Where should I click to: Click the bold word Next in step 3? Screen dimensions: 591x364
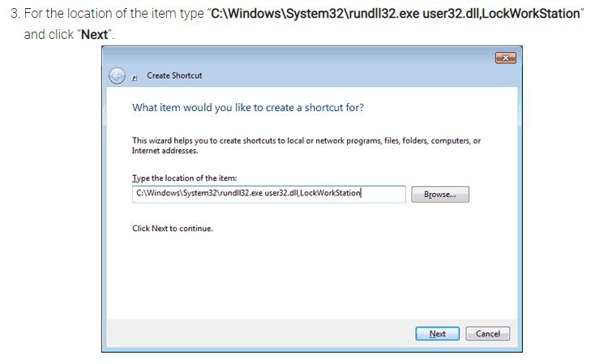(x=95, y=35)
